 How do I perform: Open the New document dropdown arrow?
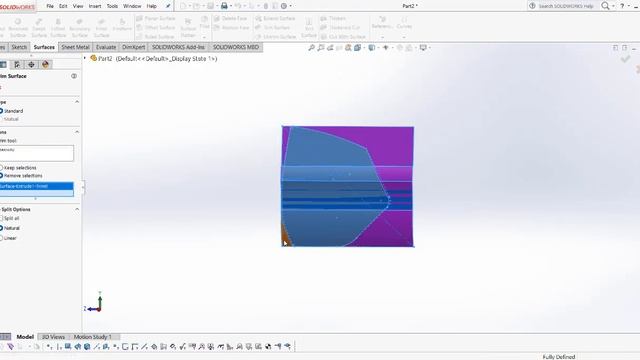(190, 6)
